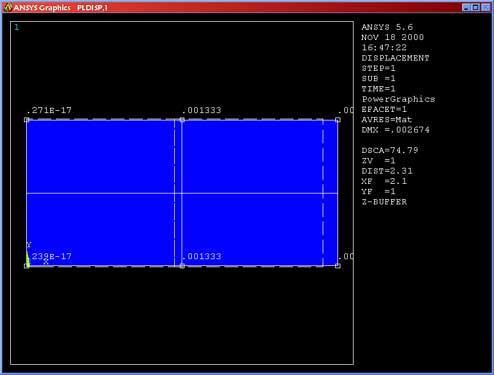The image size is (494, 375).
Task: Select the PowerGraphics legend text
Action: (x=398, y=99)
